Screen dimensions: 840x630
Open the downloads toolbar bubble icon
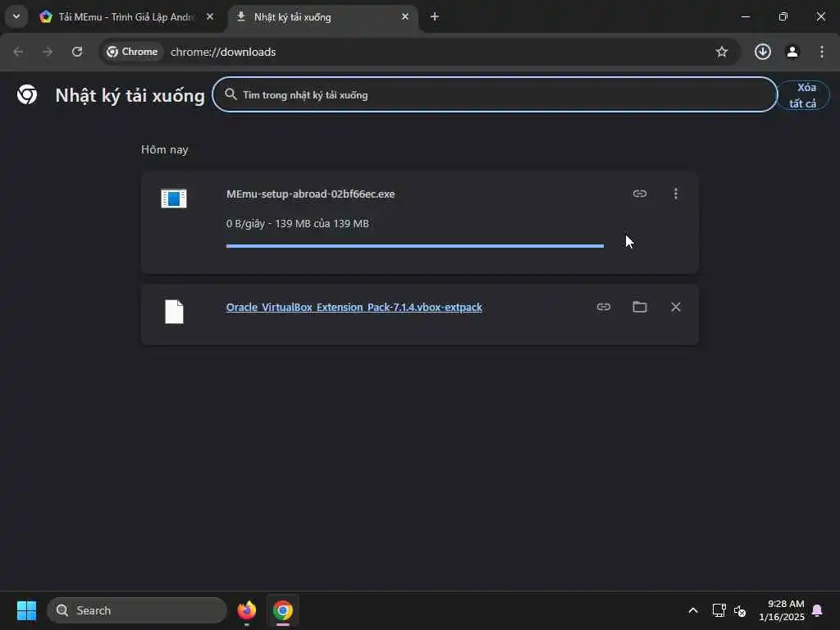pos(762,52)
